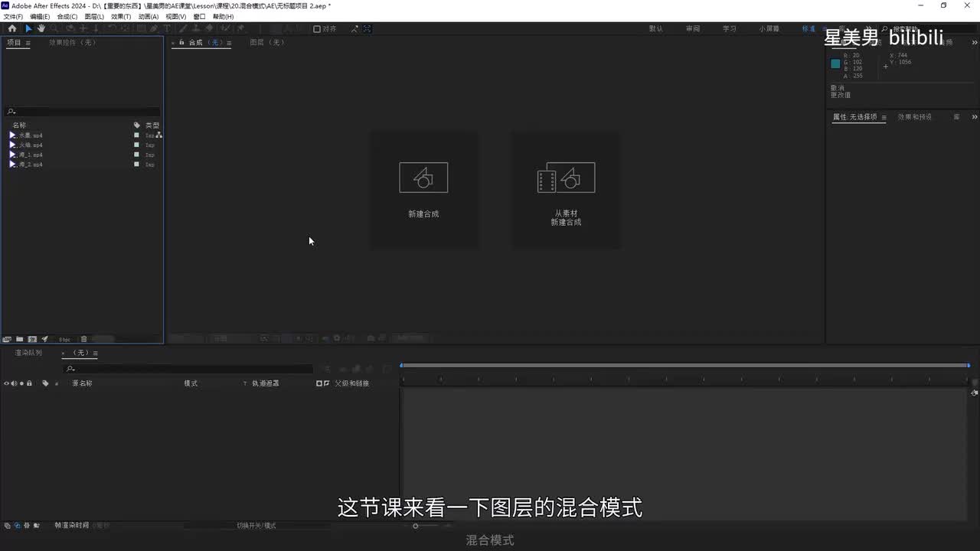This screenshot has height=551, width=980.
Task: Open the Project search filter dropdown
Action: (x=11, y=112)
